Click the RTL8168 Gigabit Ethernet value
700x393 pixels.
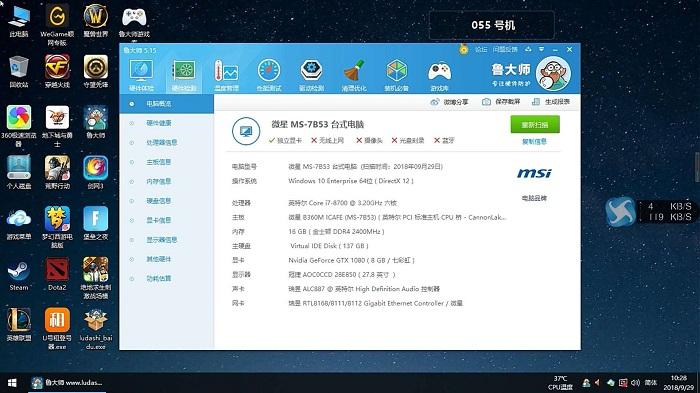(x=375, y=303)
